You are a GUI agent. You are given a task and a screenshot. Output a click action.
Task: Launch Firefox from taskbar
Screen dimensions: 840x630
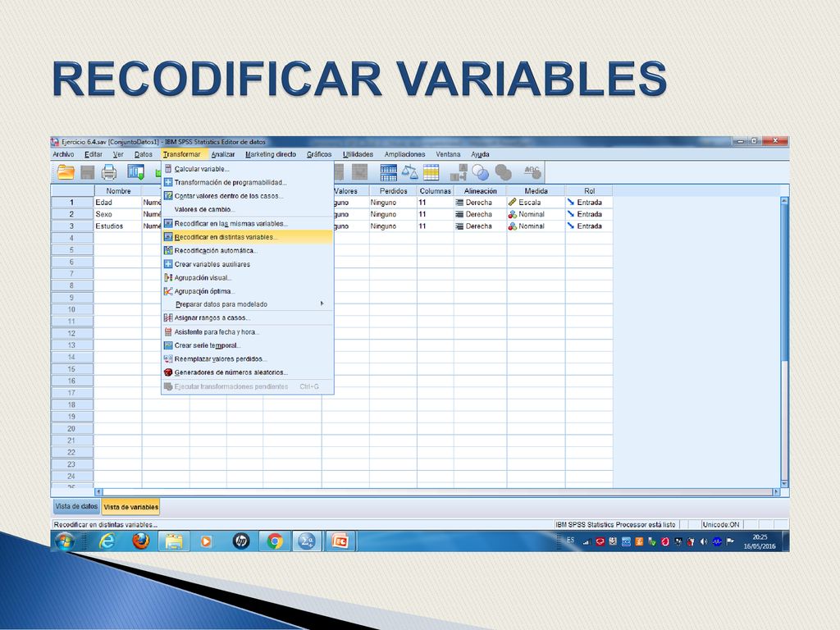pyautogui.click(x=141, y=541)
